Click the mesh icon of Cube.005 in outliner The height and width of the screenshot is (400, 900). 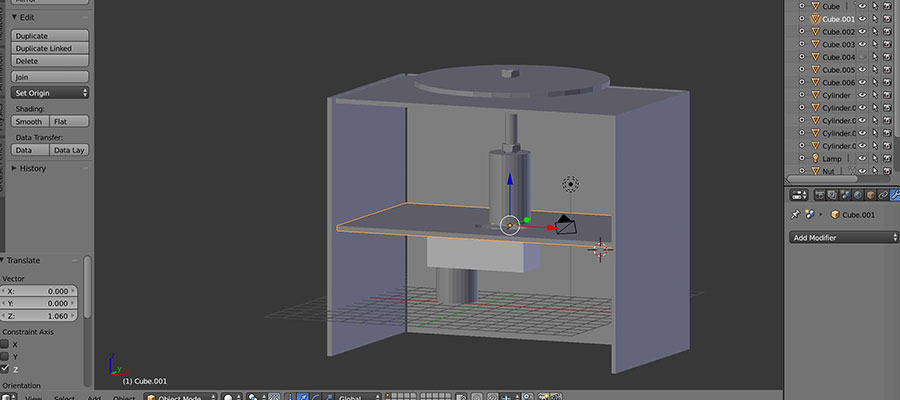816,69
